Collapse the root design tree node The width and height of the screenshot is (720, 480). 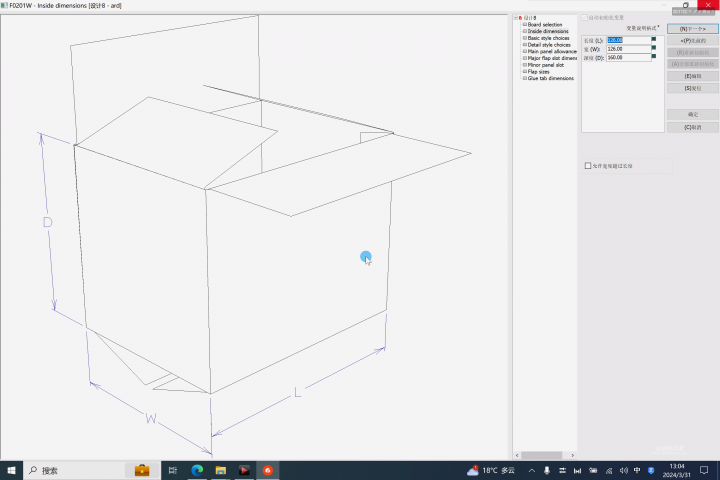coord(515,18)
